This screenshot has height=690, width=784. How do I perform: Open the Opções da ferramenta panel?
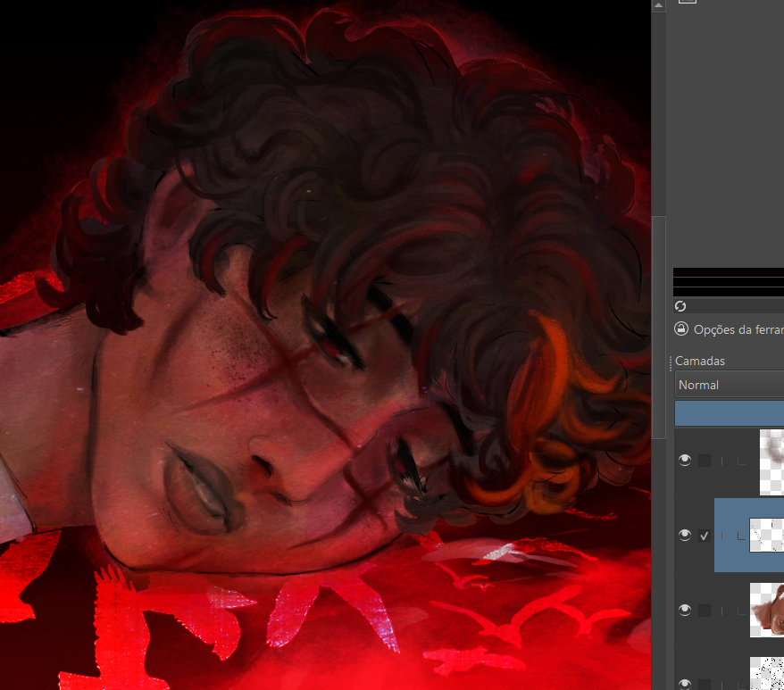738,329
